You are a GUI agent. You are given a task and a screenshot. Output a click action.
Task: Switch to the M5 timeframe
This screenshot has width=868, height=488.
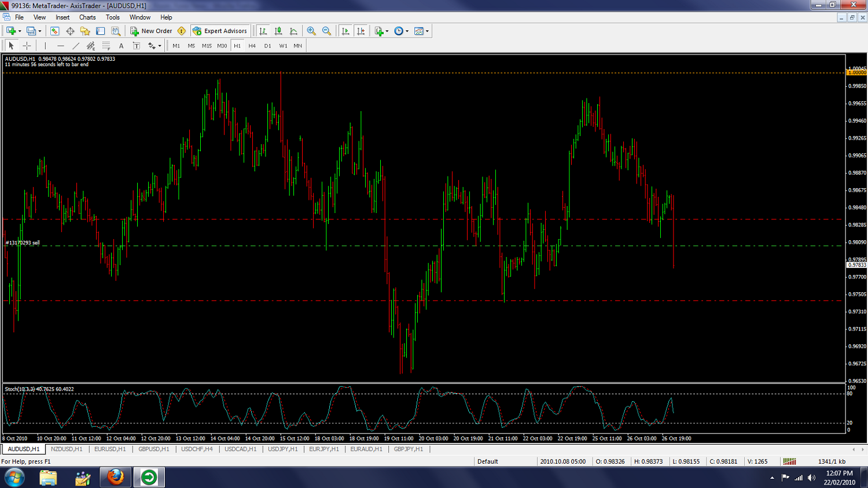coord(192,46)
